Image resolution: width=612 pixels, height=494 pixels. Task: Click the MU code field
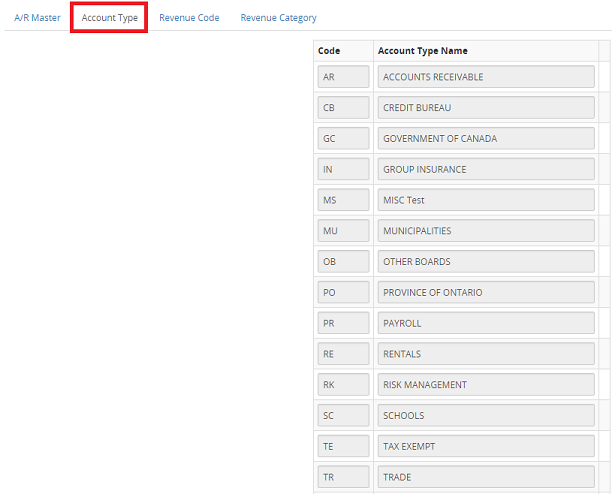tap(343, 231)
